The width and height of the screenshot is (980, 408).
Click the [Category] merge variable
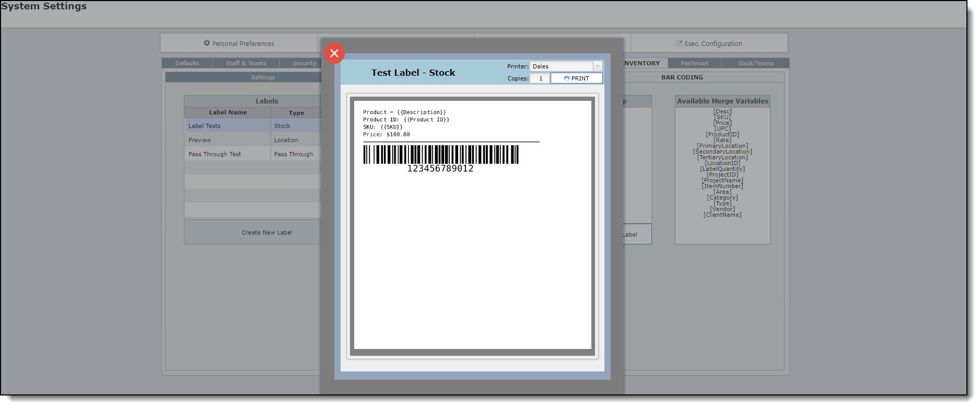tap(722, 197)
